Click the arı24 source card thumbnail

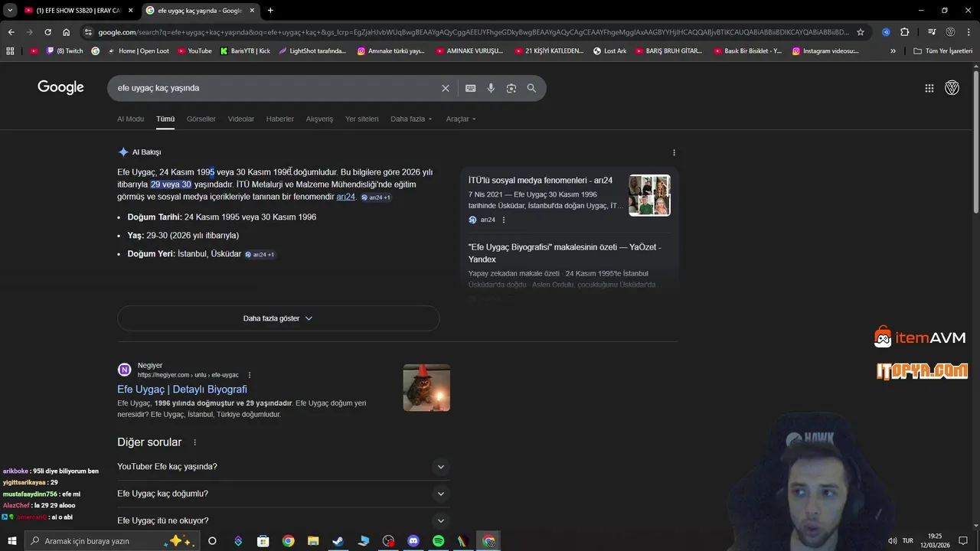(x=649, y=195)
